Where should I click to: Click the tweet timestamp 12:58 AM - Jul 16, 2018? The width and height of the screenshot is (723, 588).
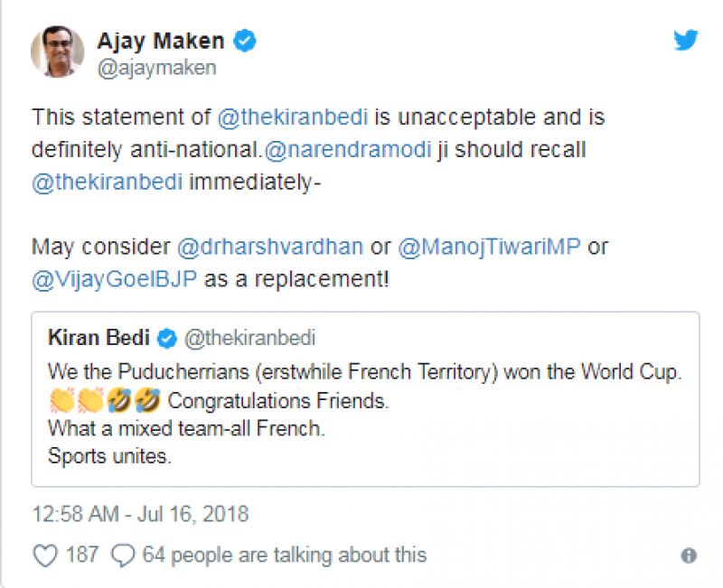[x=140, y=514]
